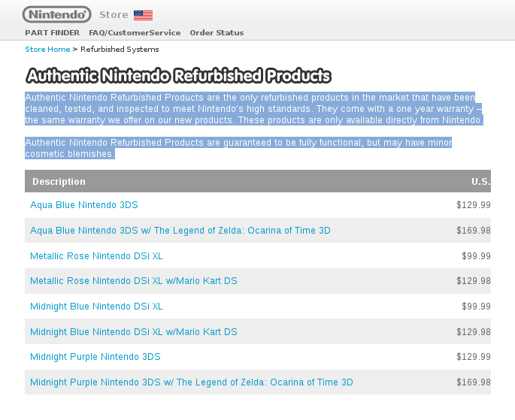
Task: Click $129.98 price of Midnight Blue Mario Kart bundle
Action: [474, 332]
